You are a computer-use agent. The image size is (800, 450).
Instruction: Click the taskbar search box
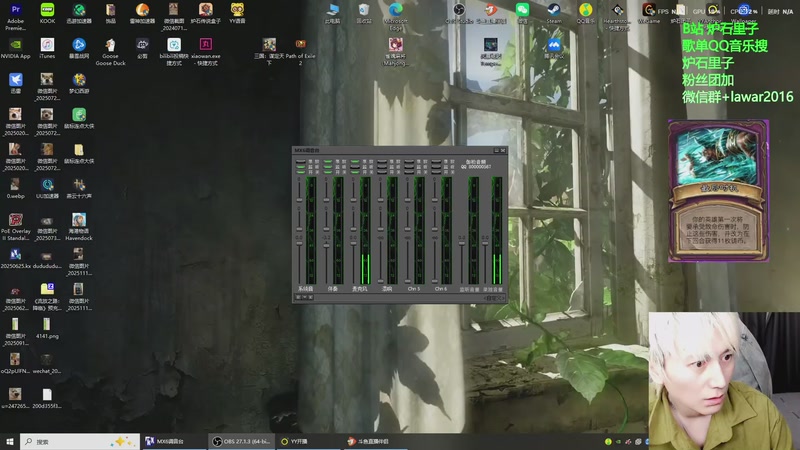(80, 441)
